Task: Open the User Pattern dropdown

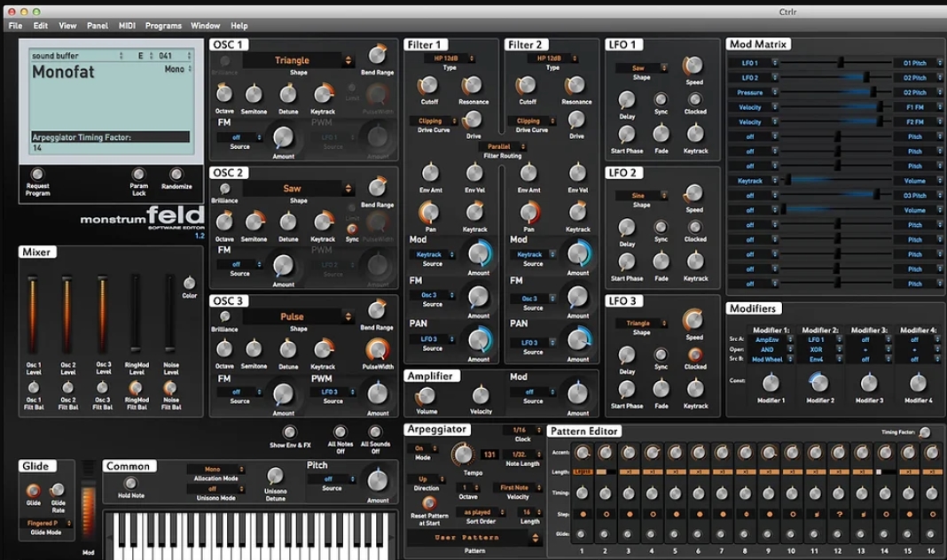Action: pos(473,538)
